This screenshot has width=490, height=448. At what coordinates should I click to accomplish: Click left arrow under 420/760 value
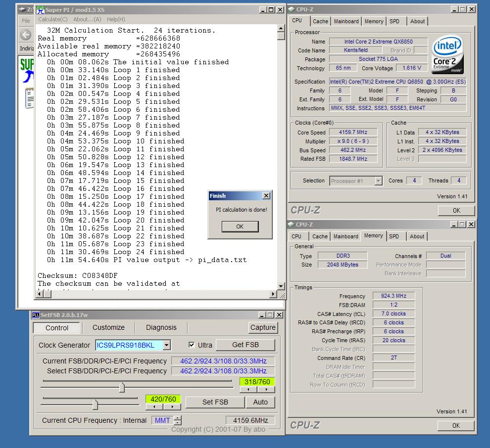pyautogui.click(x=154, y=407)
